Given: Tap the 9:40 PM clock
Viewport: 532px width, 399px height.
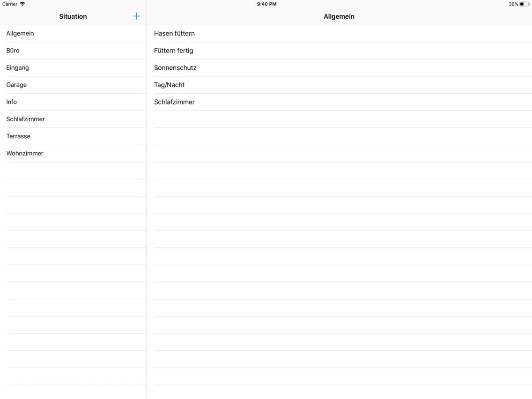Looking at the screenshot, I should click(266, 4).
